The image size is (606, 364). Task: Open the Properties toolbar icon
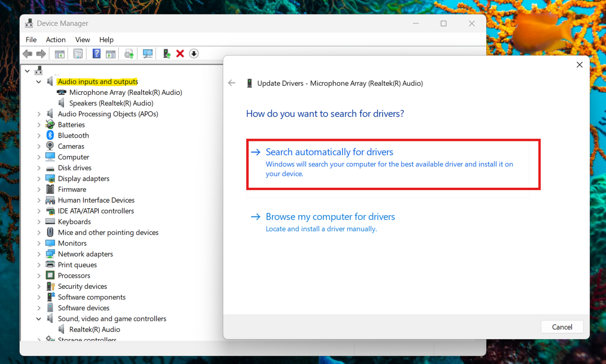78,53
